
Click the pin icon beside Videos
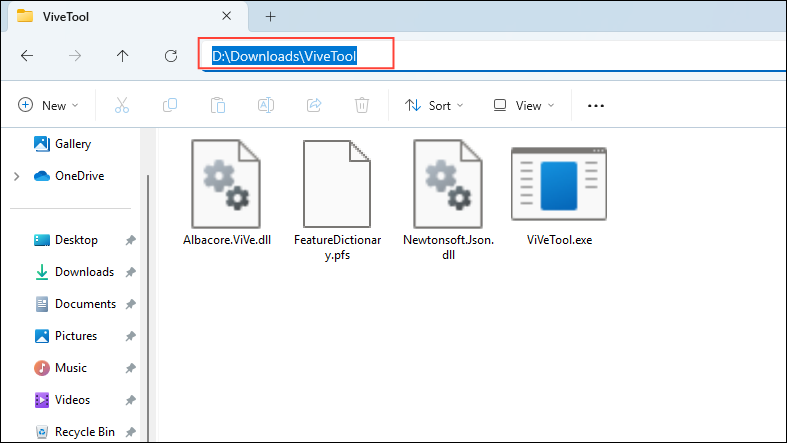pyautogui.click(x=130, y=400)
